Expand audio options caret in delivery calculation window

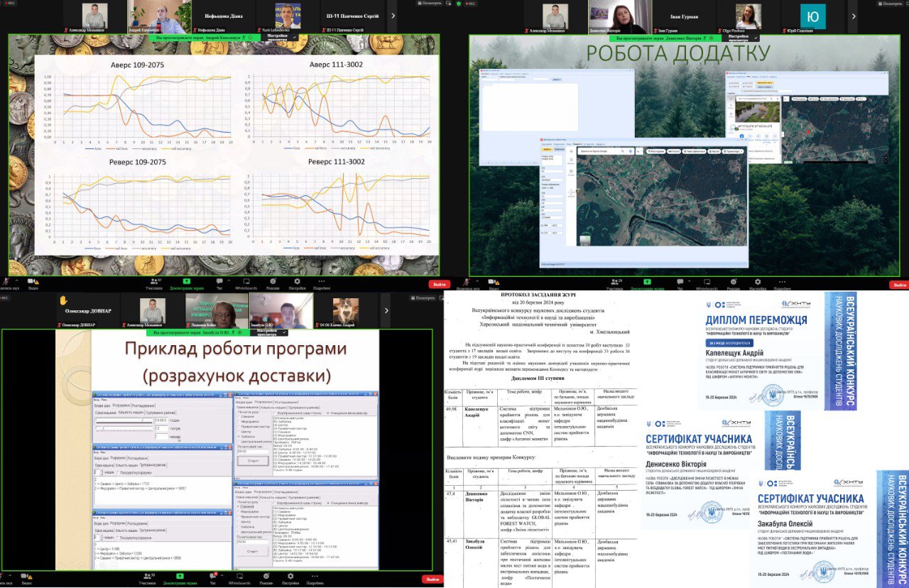[x=10, y=575]
